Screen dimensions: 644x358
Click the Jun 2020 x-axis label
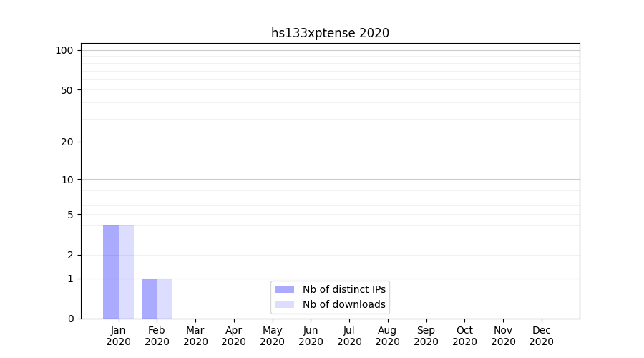click(311, 336)
